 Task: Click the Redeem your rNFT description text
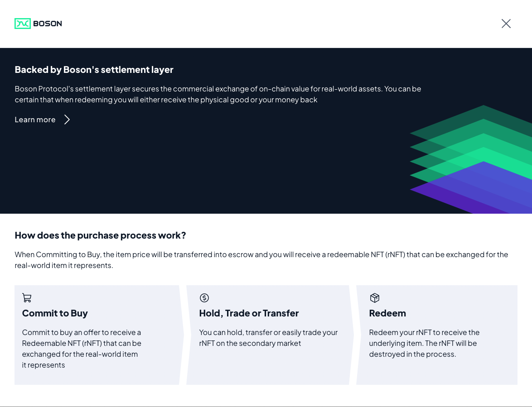(x=424, y=343)
